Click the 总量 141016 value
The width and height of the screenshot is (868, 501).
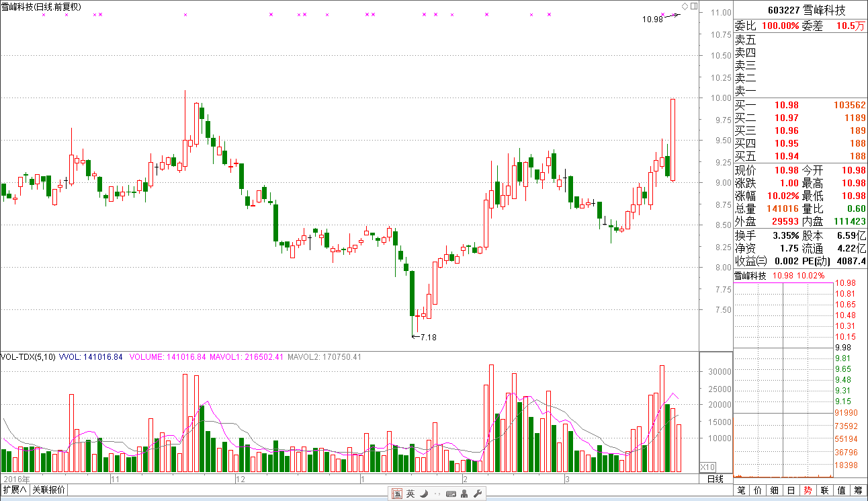pos(783,208)
